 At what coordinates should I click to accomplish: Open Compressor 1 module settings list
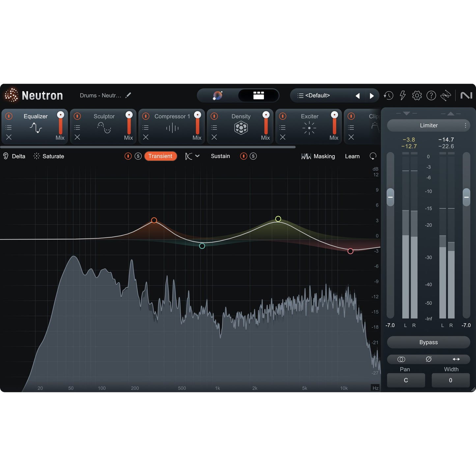(146, 127)
